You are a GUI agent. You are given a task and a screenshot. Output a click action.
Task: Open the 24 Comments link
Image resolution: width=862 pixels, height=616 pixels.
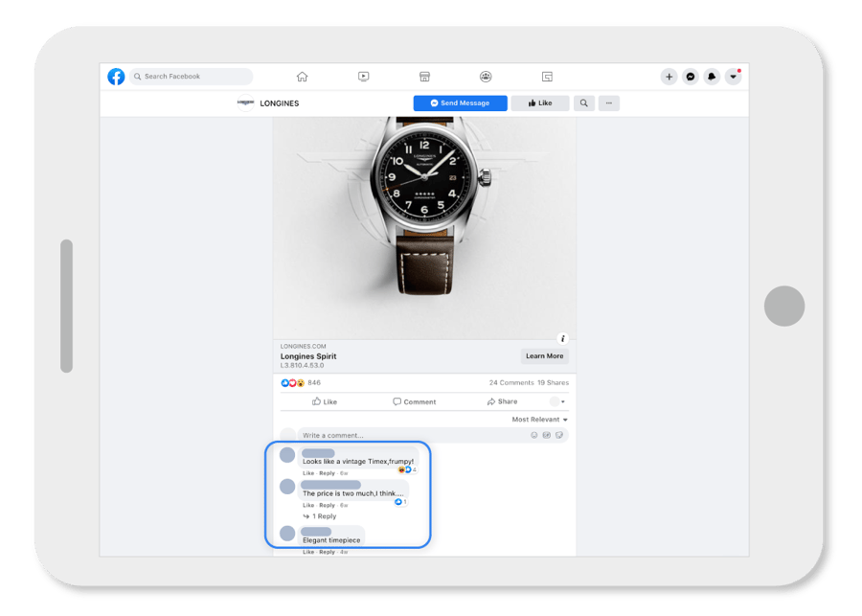coord(511,383)
